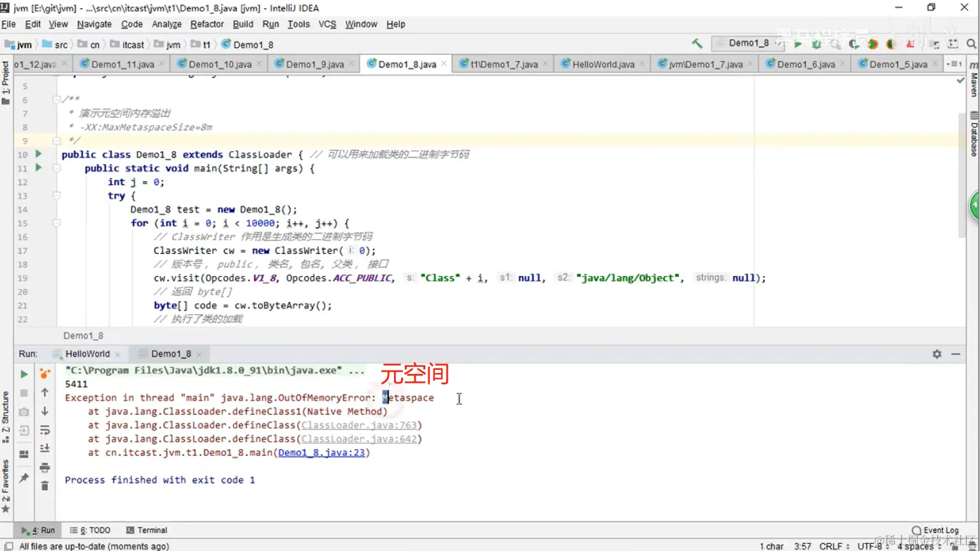Click the run gutter icon beside line 10
Viewport: 980px width, 551px height.
pyautogui.click(x=38, y=154)
